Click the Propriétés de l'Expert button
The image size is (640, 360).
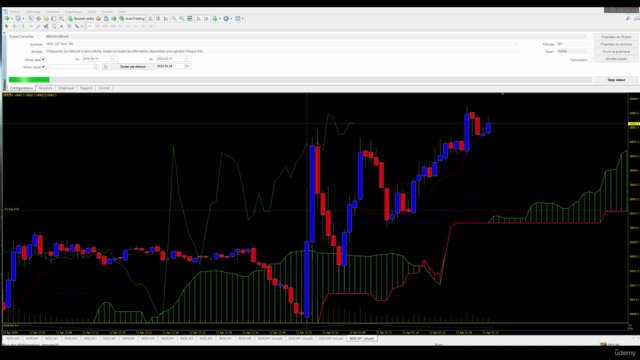(616, 37)
